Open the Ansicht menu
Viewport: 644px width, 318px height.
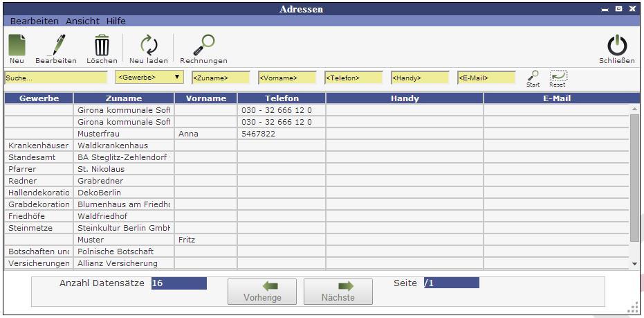(83, 21)
